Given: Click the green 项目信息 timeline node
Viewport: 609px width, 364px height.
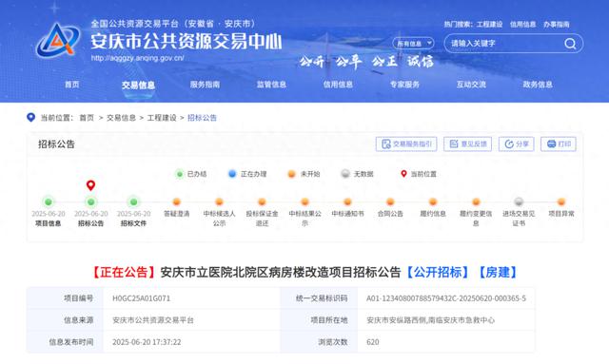Looking at the screenshot, I should tap(49, 201).
